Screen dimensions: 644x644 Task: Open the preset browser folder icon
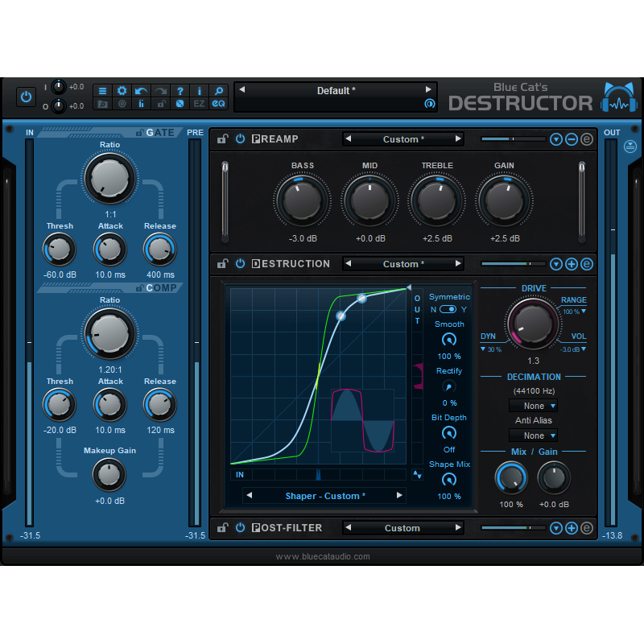pos(103,104)
